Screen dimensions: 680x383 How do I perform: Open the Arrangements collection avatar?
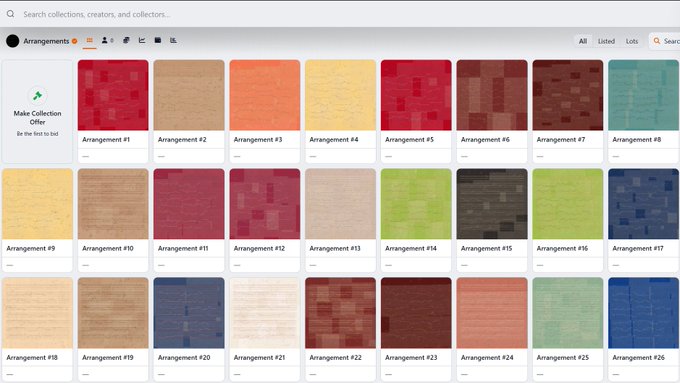click(13, 41)
